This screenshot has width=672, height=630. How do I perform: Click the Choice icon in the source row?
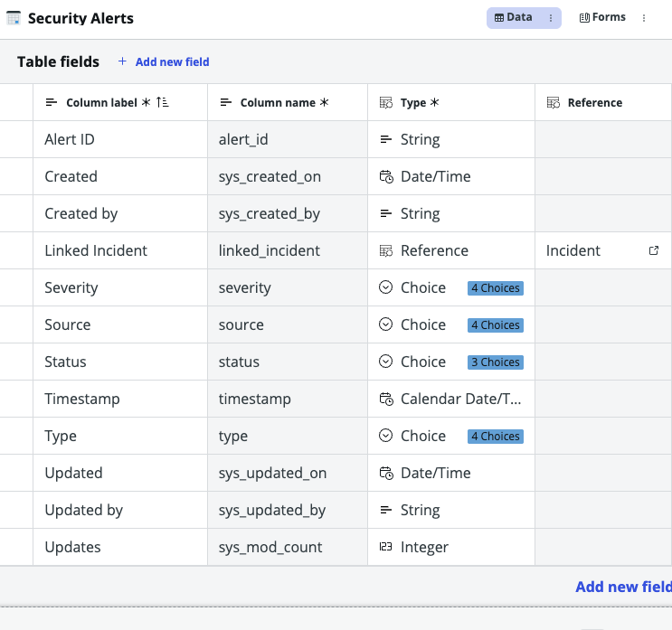(x=385, y=324)
